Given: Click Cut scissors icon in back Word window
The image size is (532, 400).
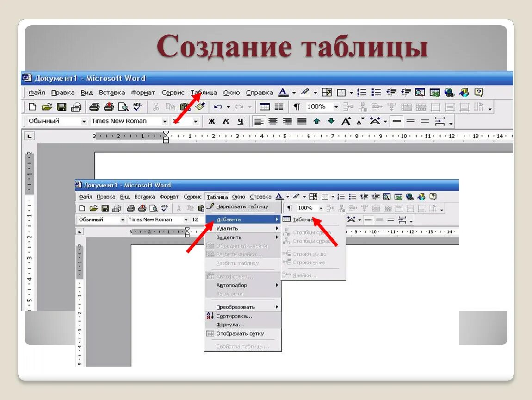Looking at the screenshot, I should pyautogui.click(x=156, y=107).
